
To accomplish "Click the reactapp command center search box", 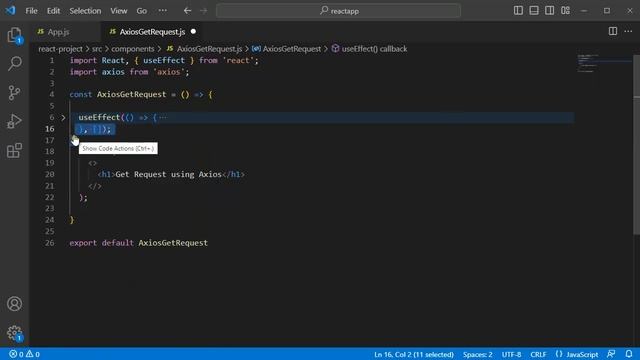I will pos(338,11).
